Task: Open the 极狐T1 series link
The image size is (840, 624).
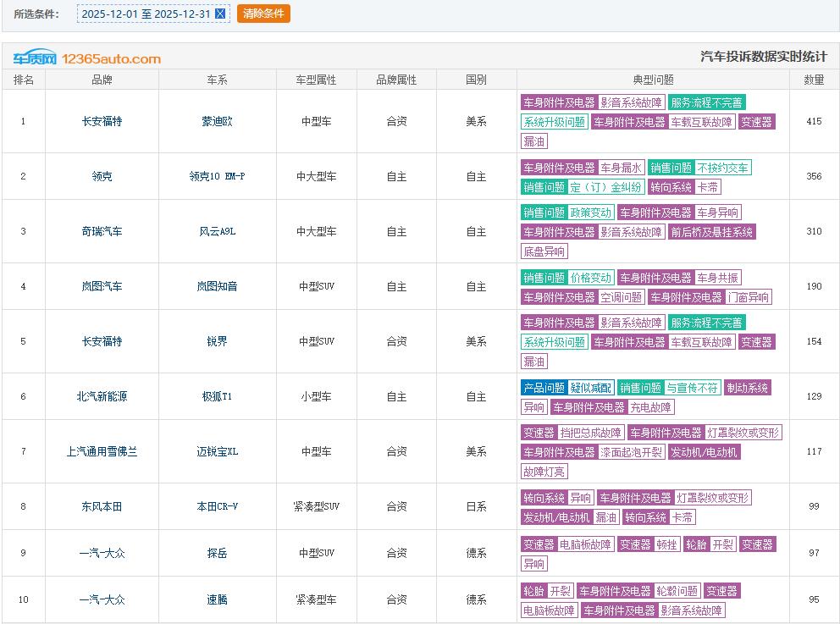Action: pyautogui.click(x=217, y=396)
